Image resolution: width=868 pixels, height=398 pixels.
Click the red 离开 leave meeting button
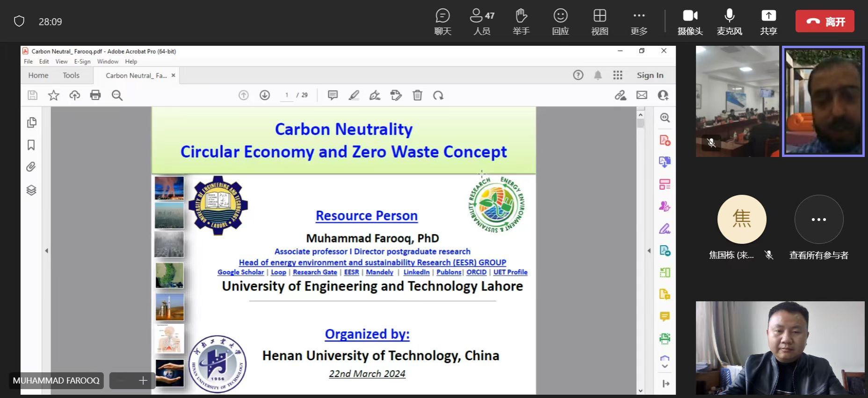825,21
